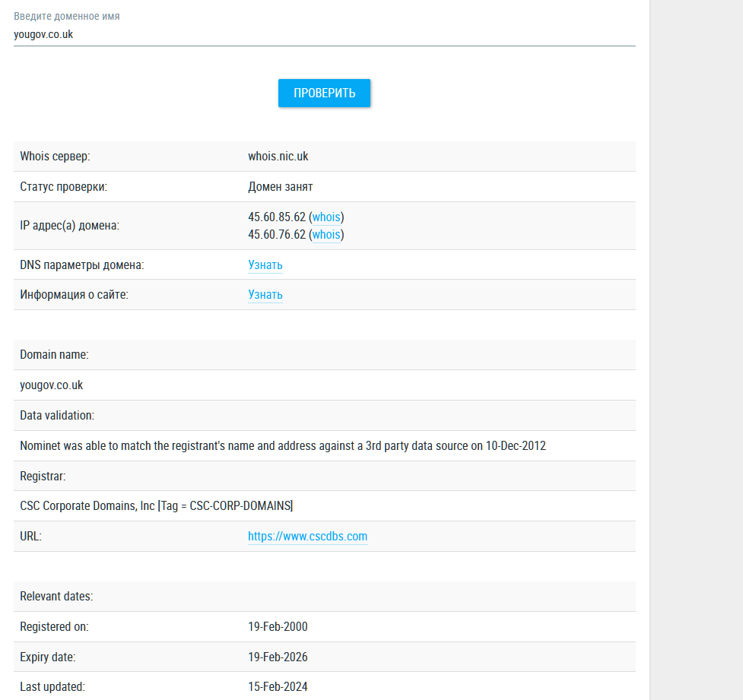Click the Last updated date 15-Feb-2024
Image resolution: width=743 pixels, height=700 pixels.
click(278, 687)
